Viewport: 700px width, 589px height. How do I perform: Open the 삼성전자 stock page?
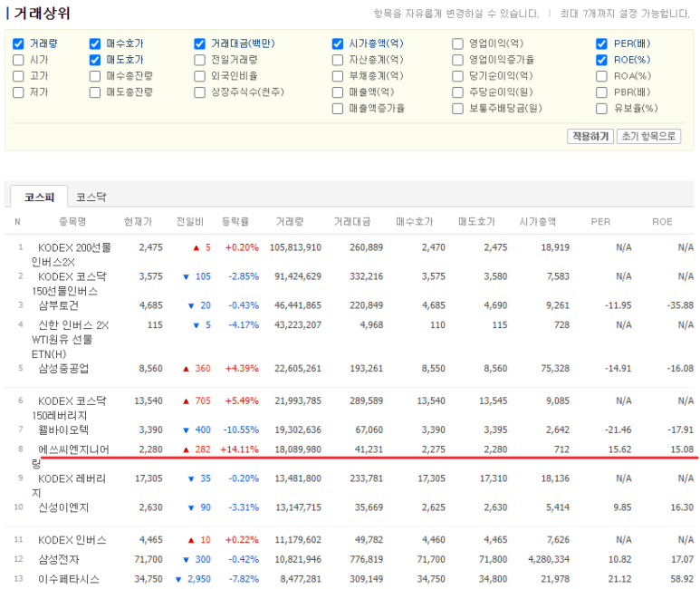click(x=59, y=559)
